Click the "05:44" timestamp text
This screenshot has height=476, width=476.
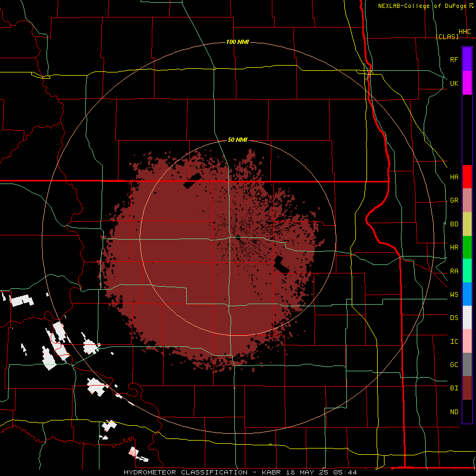pos(345,472)
